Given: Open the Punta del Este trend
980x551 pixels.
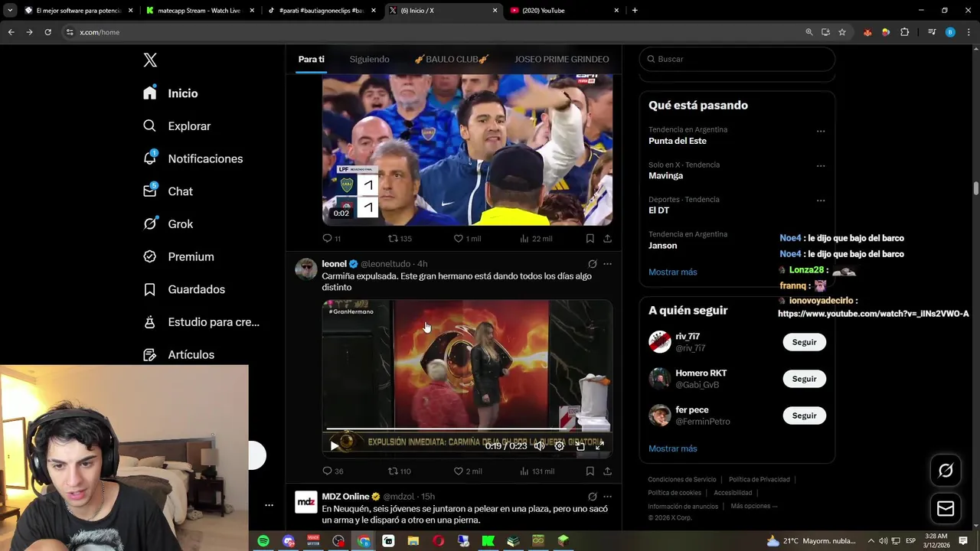Looking at the screenshot, I should tap(678, 141).
